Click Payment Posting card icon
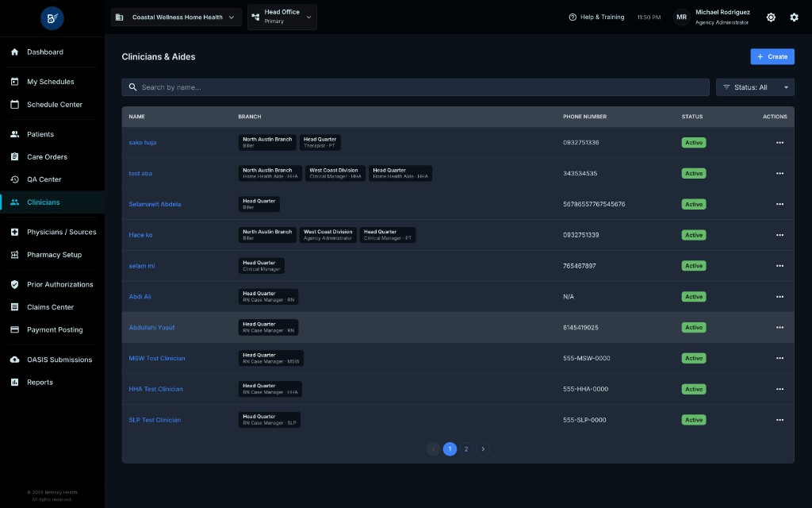812x508 pixels. [x=14, y=329]
